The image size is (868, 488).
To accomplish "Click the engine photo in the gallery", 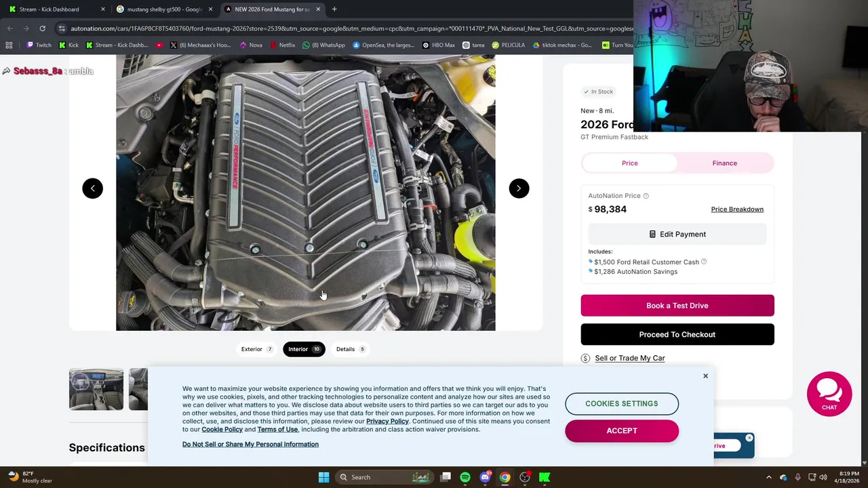I will tap(305, 193).
